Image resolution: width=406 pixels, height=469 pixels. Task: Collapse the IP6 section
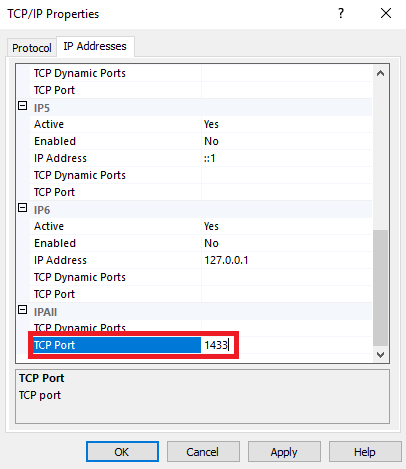click(22, 208)
